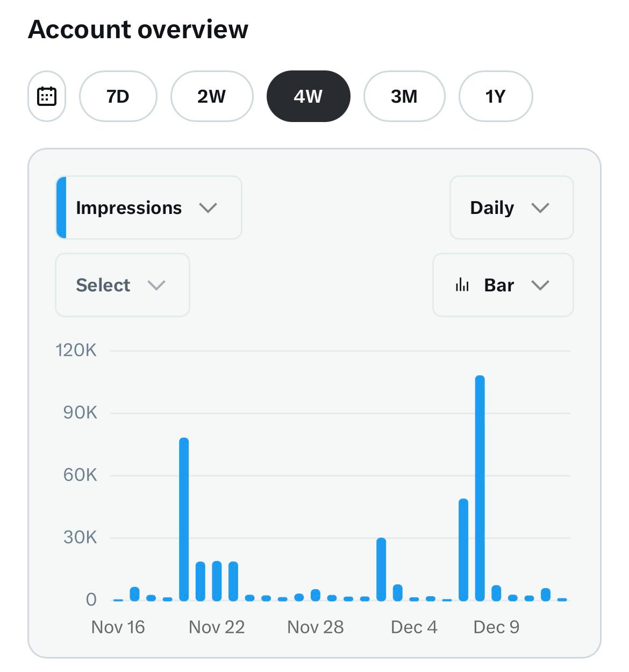Select the 4W time range pill

(x=309, y=96)
